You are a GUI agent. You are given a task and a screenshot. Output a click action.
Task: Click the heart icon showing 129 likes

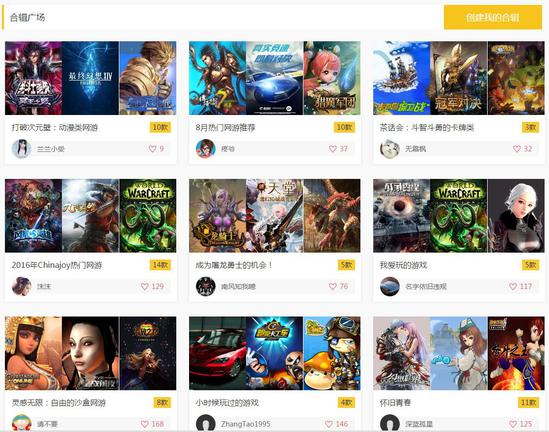[x=145, y=286]
